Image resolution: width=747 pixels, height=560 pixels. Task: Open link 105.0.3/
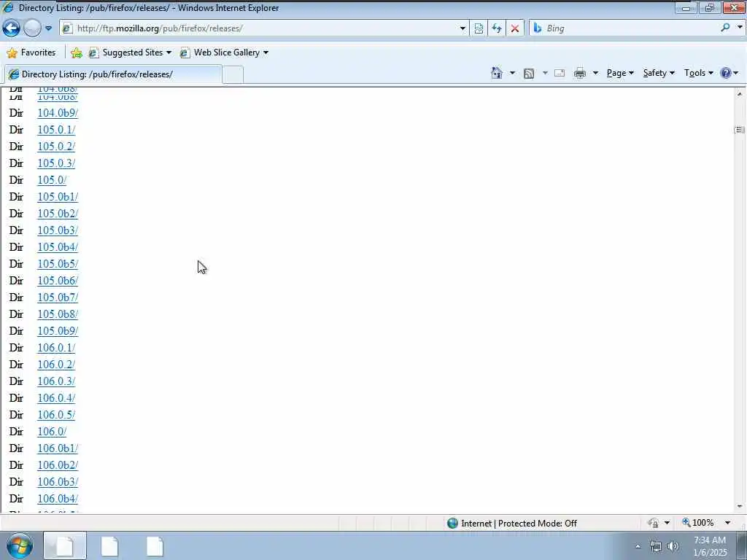click(56, 163)
